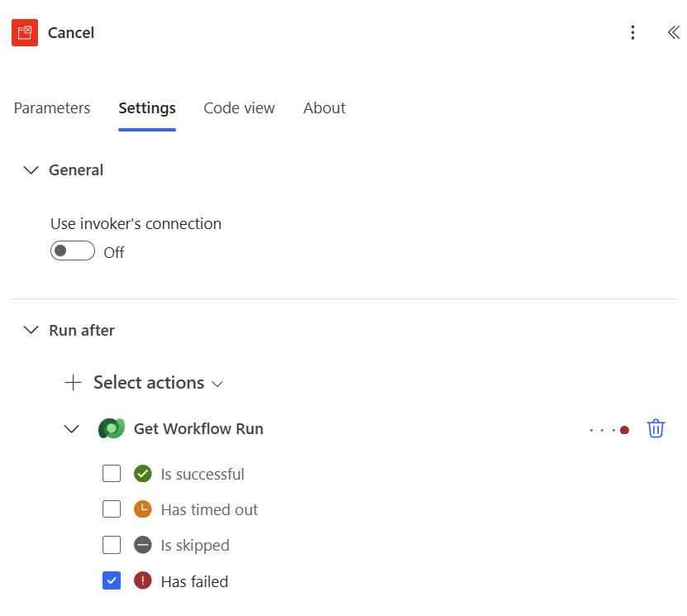Click the red Has failed status icon
687x616 pixels.
tap(143, 581)
